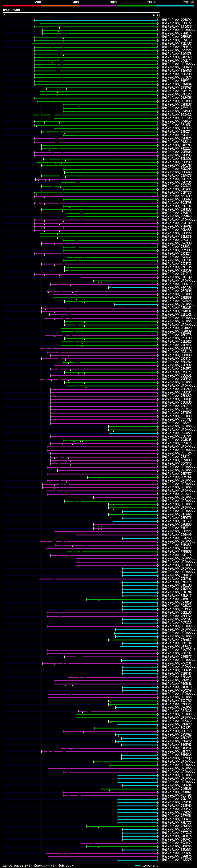This screenshot has width=197, height=868.
Task: Click the UniRef100_C3PTS5 text
Action: tap(177, 192)
